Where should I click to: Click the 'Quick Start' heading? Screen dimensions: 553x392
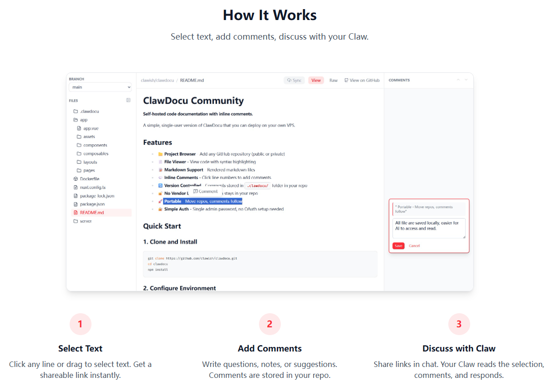162,226
